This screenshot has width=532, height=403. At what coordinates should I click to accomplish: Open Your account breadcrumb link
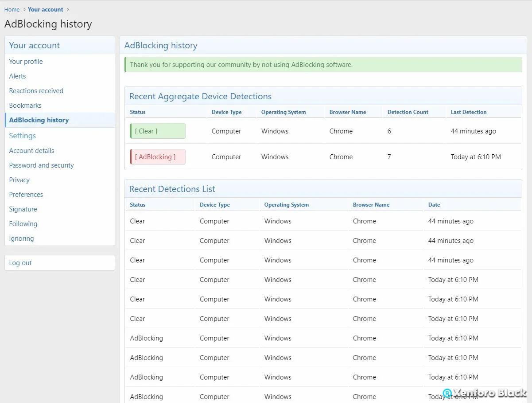46,9
